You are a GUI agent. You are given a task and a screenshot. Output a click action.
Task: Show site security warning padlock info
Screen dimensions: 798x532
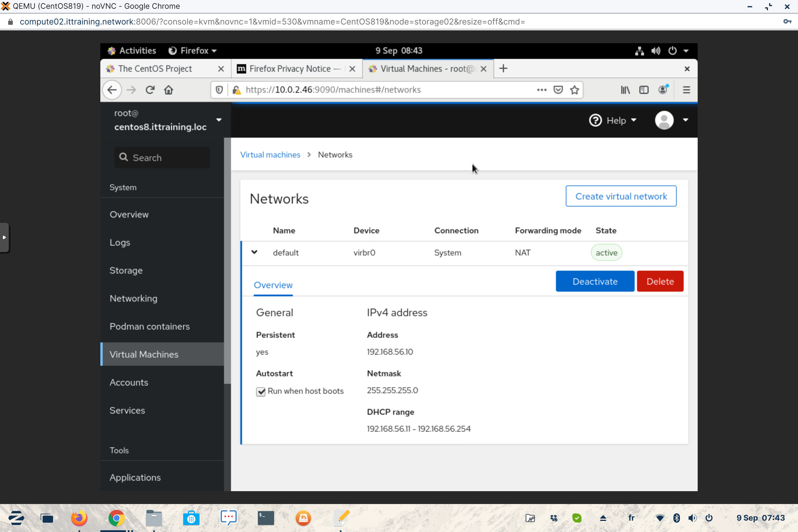point(237,90)
